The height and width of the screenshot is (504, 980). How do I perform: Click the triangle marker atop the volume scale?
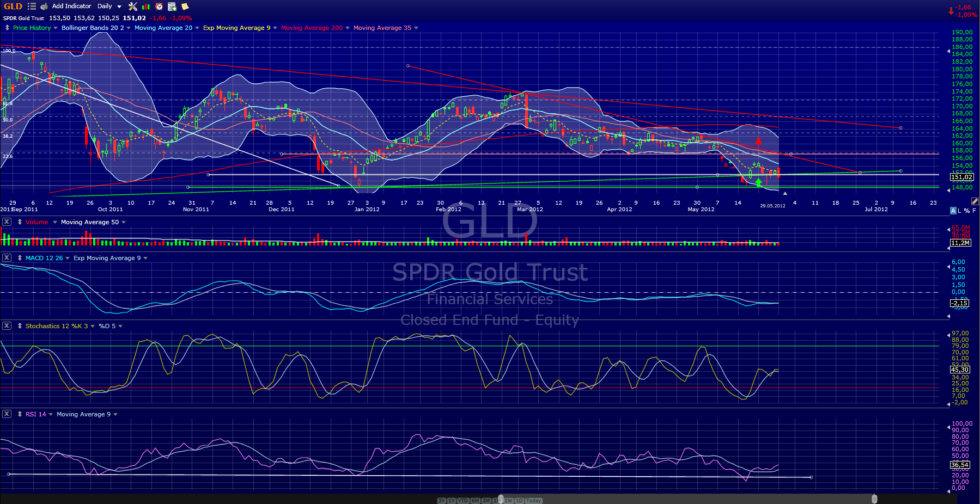pyautogui.click(x=949, y=230)
